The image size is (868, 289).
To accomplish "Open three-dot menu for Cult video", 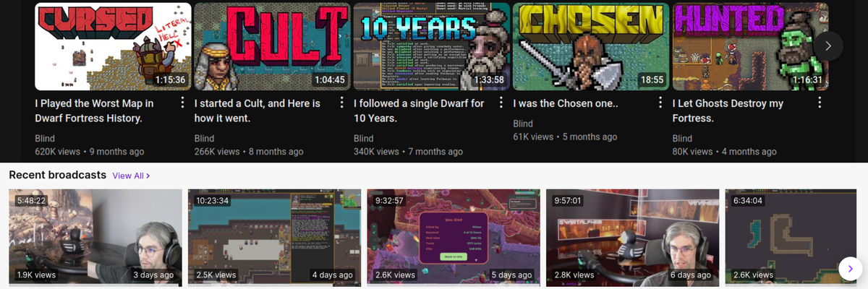I will coord(342,103).
